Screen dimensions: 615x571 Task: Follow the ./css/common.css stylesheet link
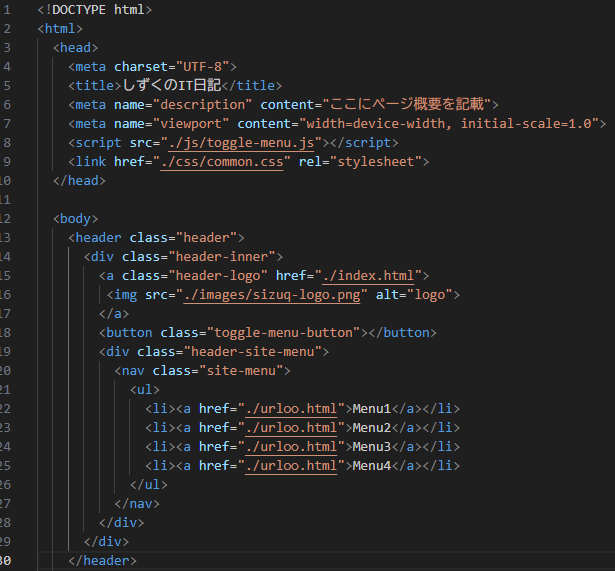(x=222, y=162)
